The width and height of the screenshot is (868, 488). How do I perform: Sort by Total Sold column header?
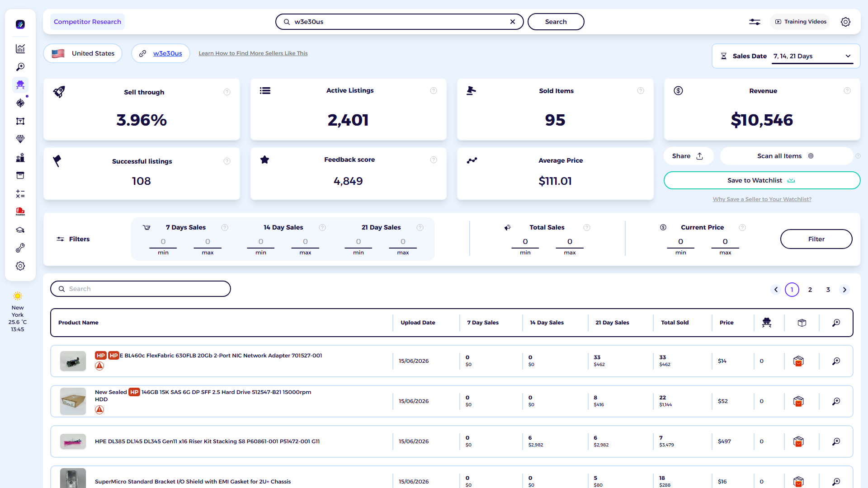click(675, 323)
